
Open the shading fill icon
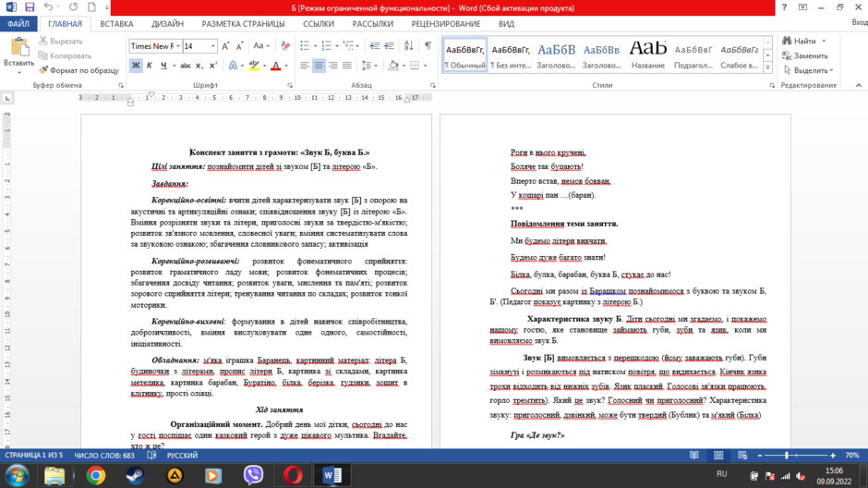tap(393, 66)
